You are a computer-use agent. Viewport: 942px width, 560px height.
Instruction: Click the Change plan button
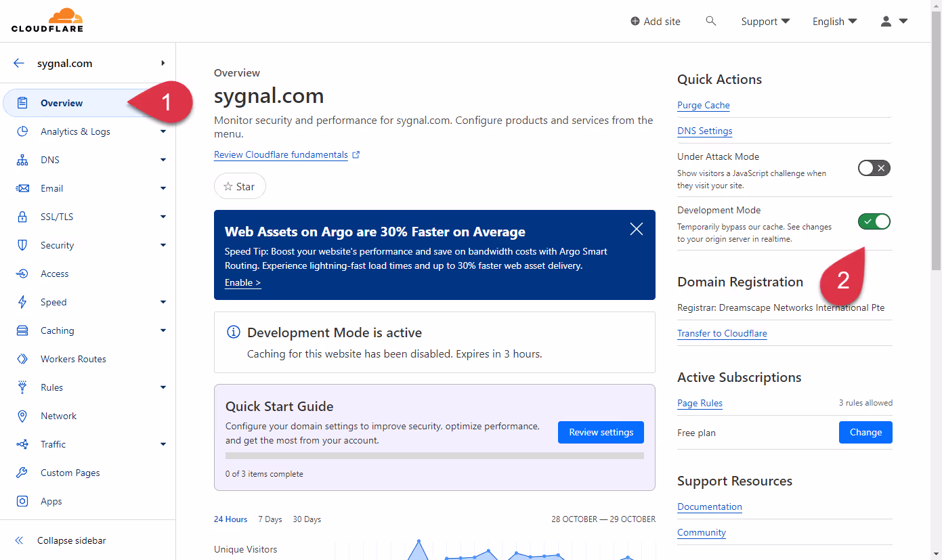coord(865,432)
